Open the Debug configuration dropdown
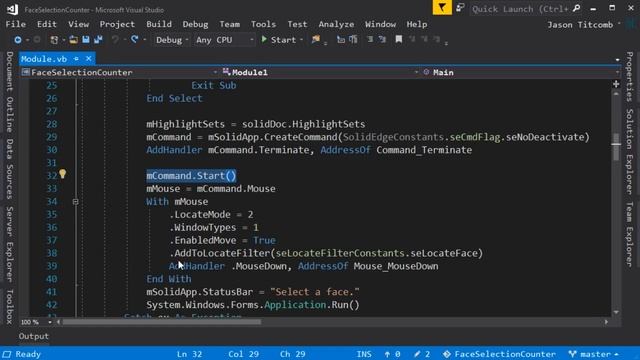The image size is (640, 360). pos(171,40)
